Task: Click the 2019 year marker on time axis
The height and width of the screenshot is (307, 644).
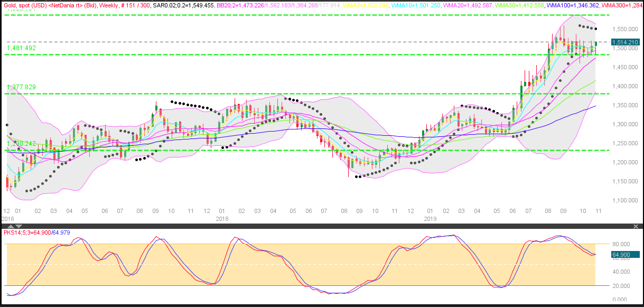Action: pyautogui.click(x=430, y=218)
